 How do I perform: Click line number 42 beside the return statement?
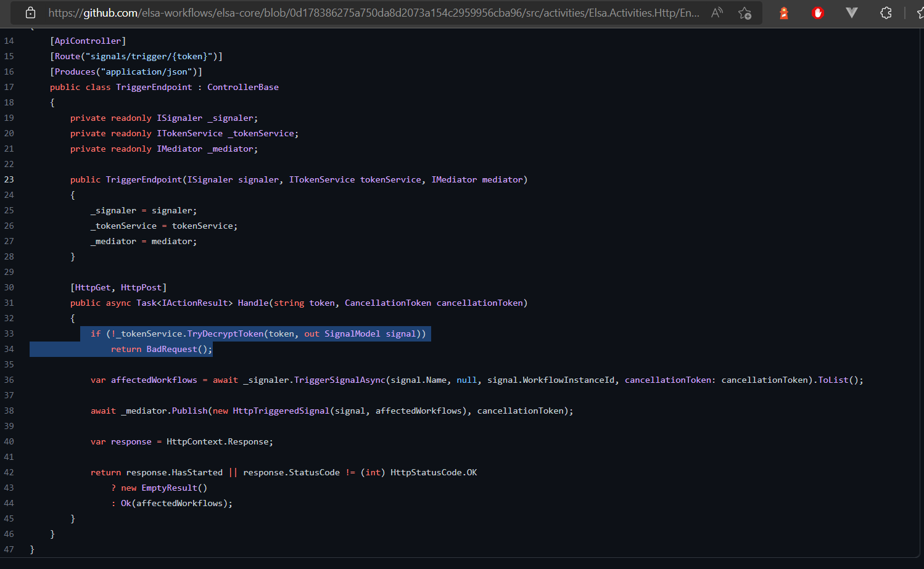pos(9,472)
